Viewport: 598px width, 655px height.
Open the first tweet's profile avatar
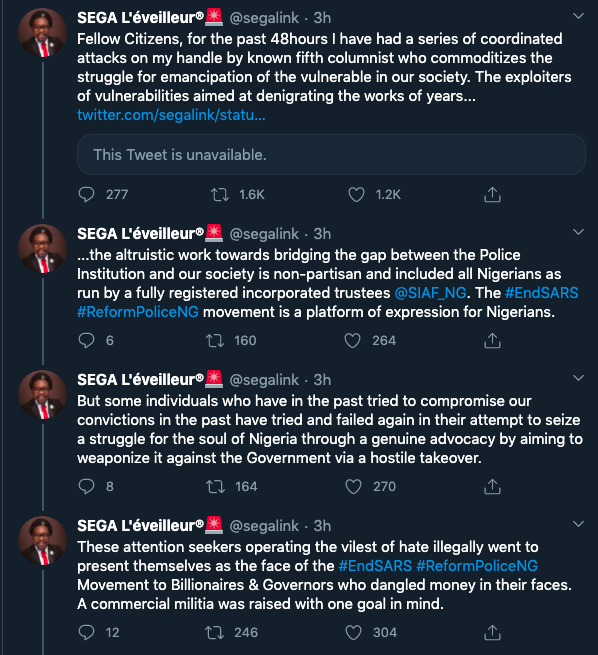click(x=42, y=33)
